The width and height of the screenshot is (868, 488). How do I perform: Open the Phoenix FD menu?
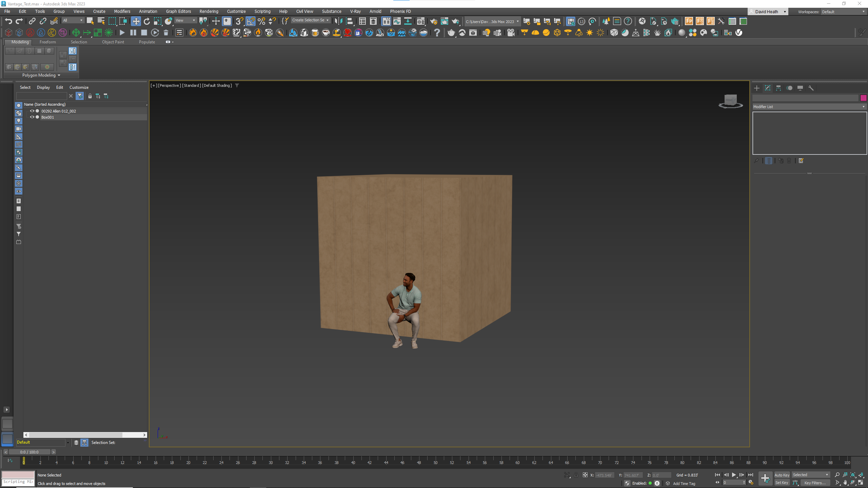(x=400, y=12)
